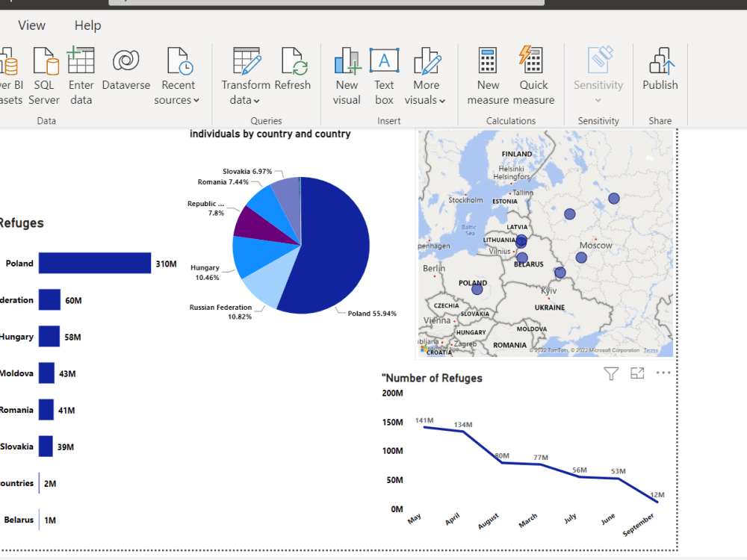Open the Dataverse connector

coord(125,69)
